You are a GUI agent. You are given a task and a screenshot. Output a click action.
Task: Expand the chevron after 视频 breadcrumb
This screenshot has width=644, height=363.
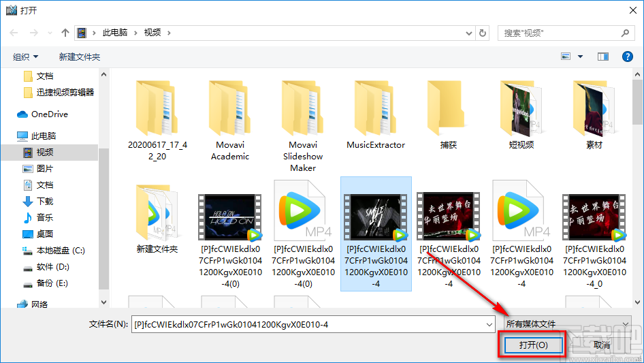tap(169, 33)
